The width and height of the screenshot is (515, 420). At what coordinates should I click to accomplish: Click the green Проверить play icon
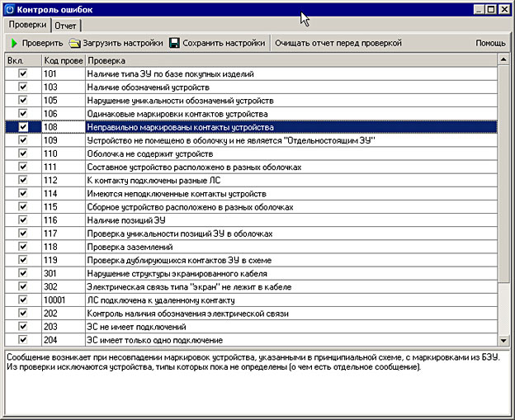tap(14, 43)
